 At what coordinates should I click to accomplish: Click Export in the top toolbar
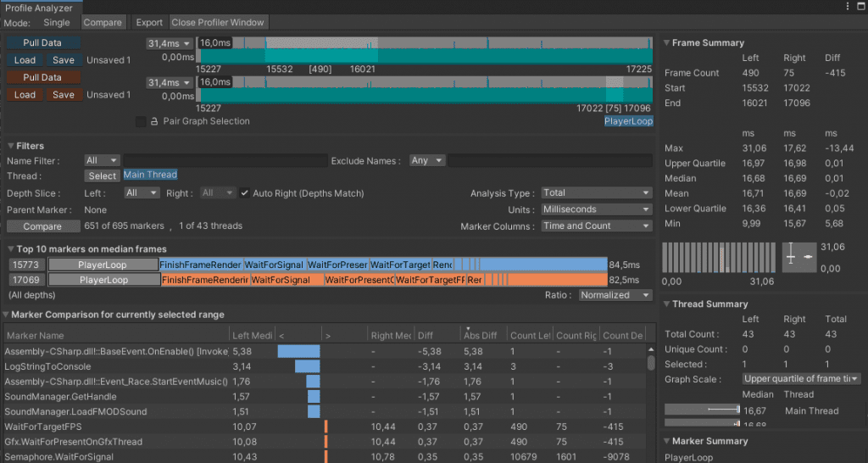(x=149, y=22)
